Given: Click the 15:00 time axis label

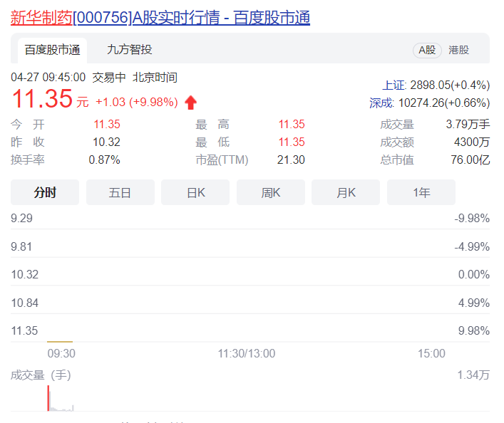Looking at the screenshot, I should pyautogui.click(x=431, y=354).
